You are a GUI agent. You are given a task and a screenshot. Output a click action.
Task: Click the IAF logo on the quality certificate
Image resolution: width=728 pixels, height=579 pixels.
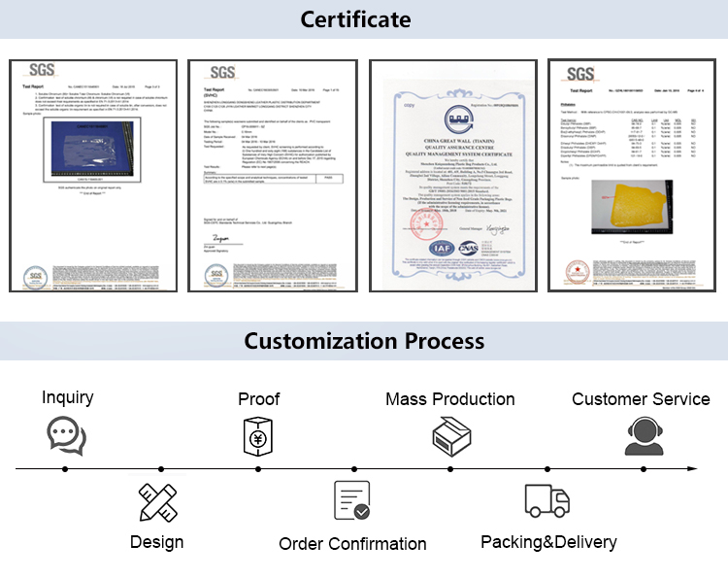click(435, 250)
